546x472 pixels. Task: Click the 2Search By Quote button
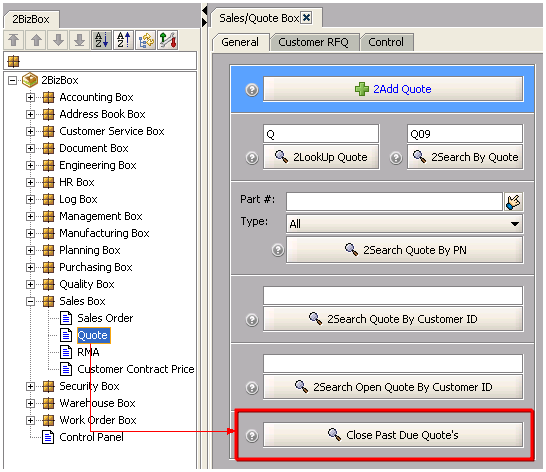[465, 157]
